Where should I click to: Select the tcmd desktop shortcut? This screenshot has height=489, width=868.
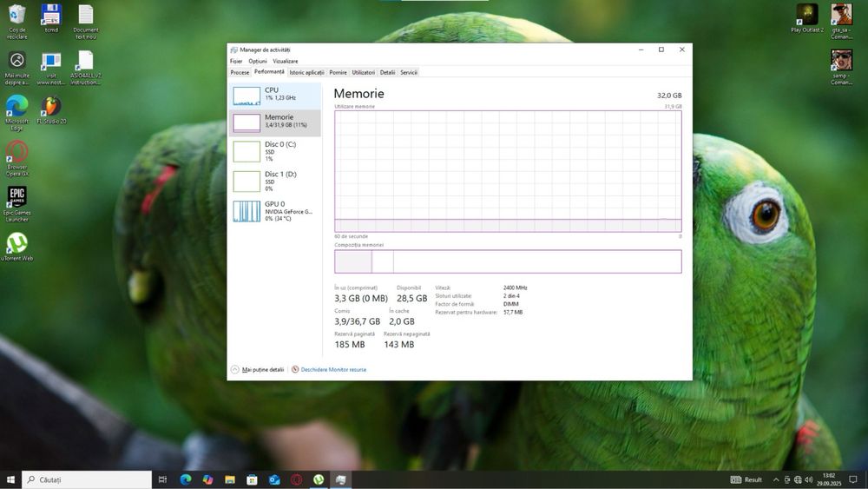(51, 19)
